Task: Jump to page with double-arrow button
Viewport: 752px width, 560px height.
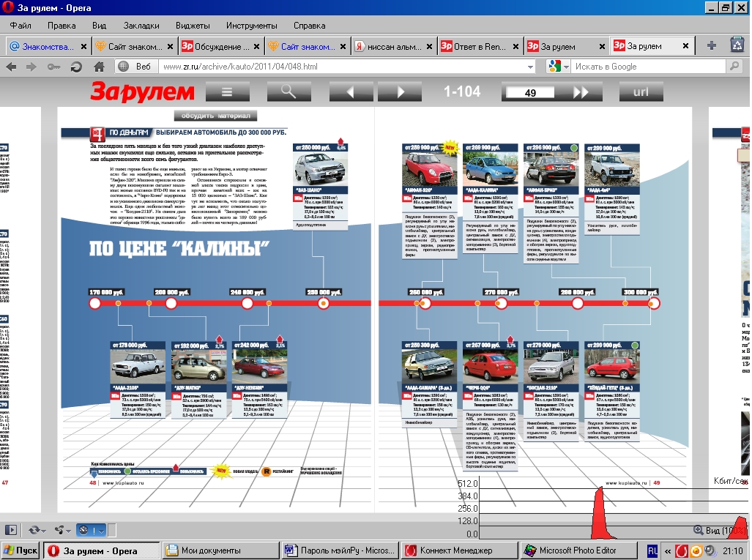Action: pos(581,92)
